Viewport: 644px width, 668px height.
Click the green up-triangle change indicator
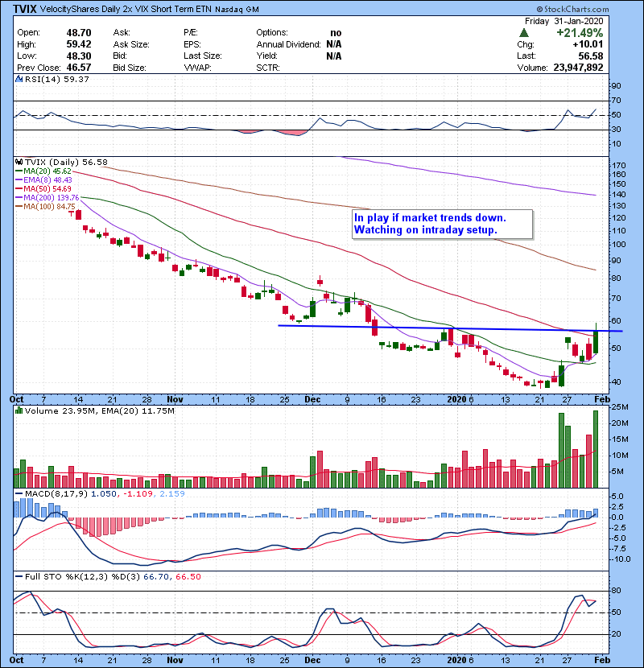524,33
